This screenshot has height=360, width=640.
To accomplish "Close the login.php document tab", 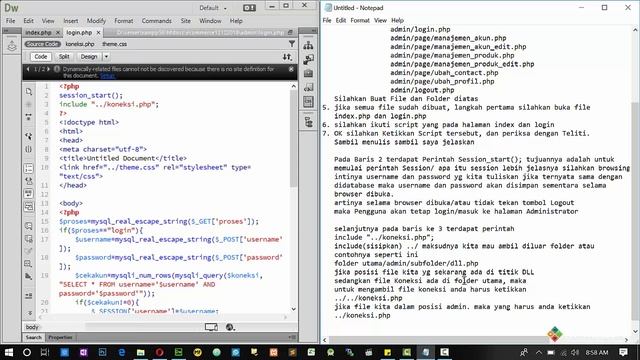I will 98,32.
